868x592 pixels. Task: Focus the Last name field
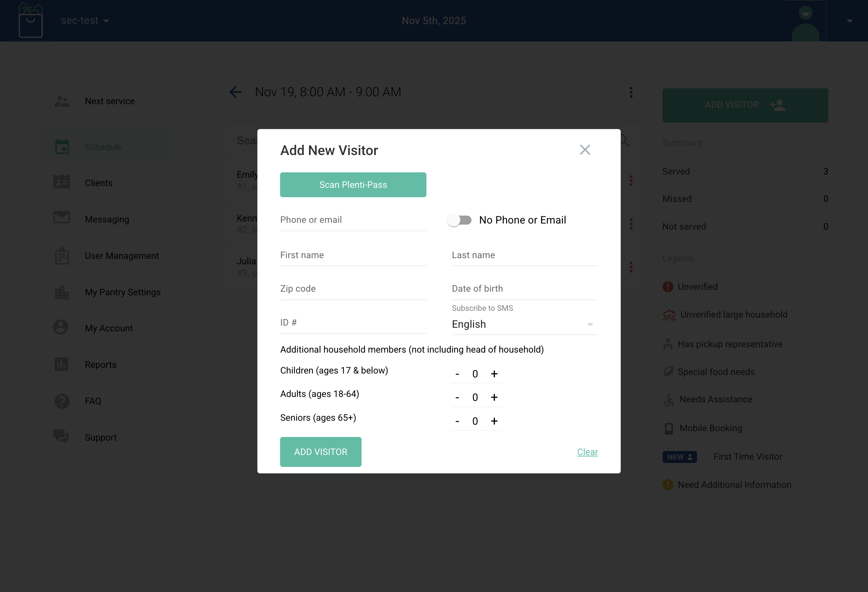(x=524, y=255)
